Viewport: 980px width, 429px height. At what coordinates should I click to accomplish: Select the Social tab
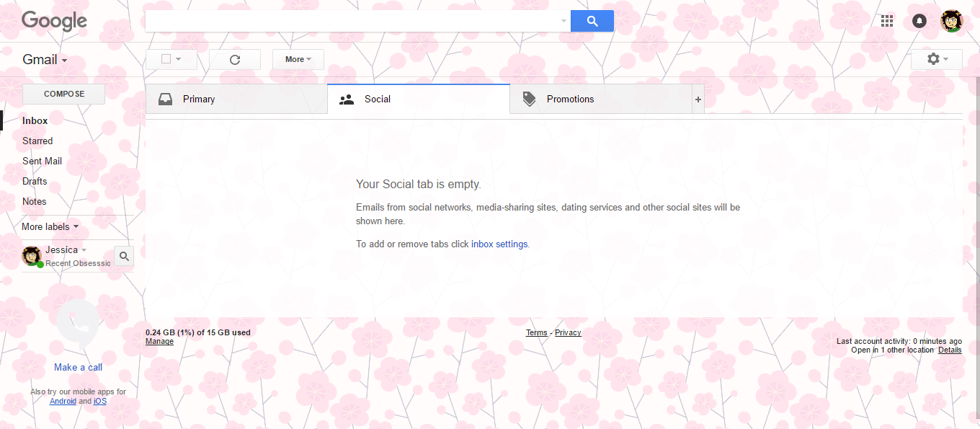tap(419, 99)
